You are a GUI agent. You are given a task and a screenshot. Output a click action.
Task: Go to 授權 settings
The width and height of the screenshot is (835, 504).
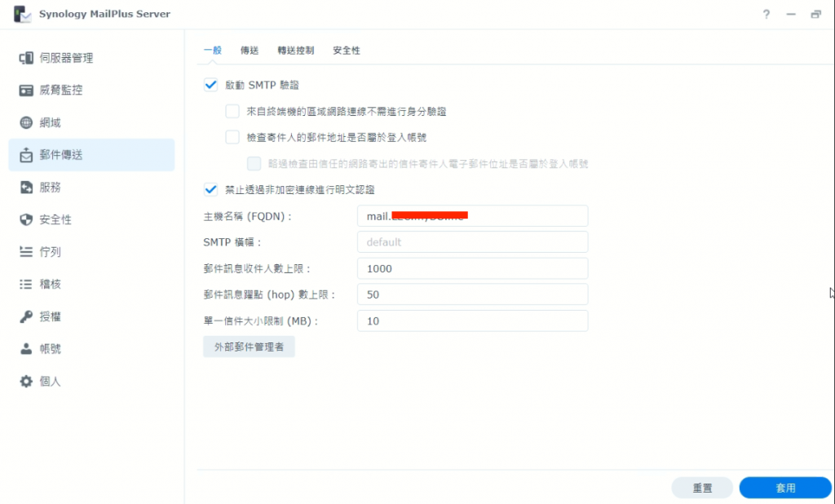click(91, 317)
